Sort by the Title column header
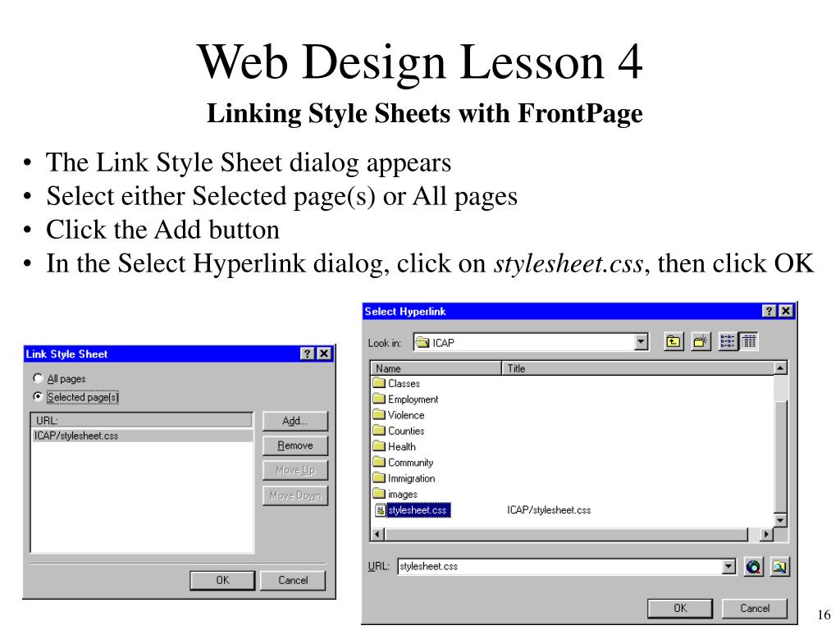The image size is (840, 630). (638, 368)
